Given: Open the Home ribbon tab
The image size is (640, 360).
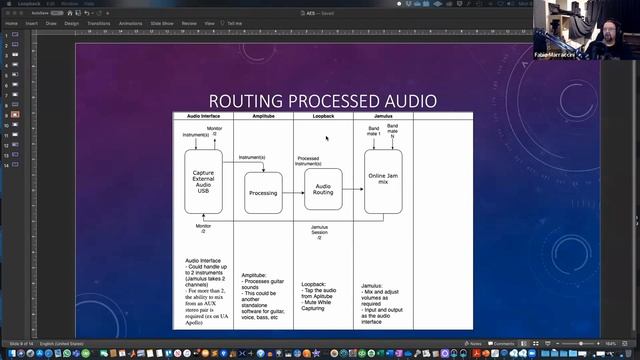Looking at the screenshot, I should point(11,24).
